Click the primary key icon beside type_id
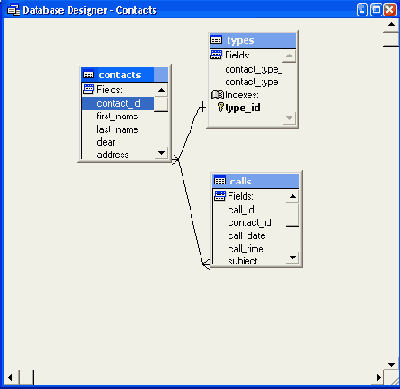Screen dimensions: 400x389 (221, 107)
